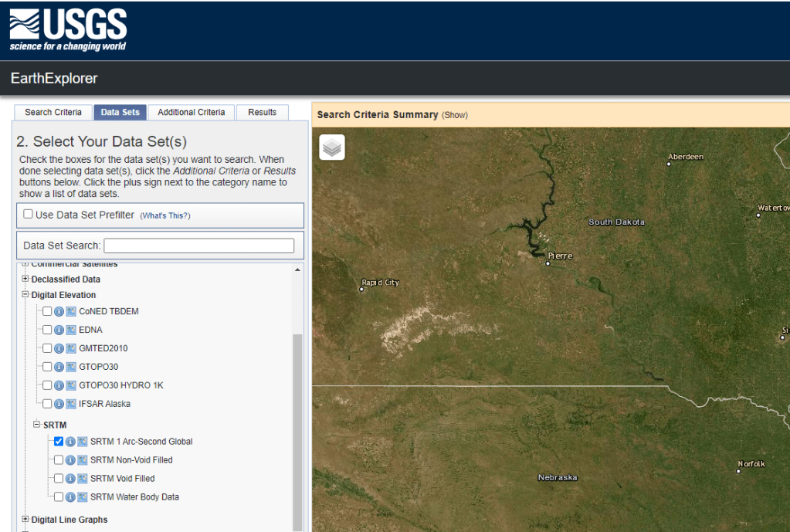Screen dimensions: 790x532
Task: View info for SRTM 1 Arc-Second Global
Action: point(70,442)
